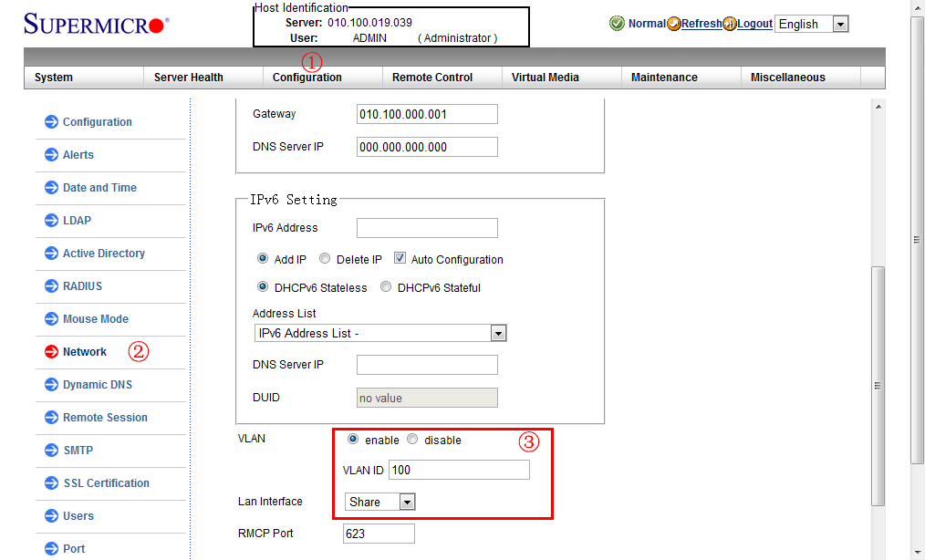
Task: Click the arrow icon beside SSL Certification
Action: point(51,482)
